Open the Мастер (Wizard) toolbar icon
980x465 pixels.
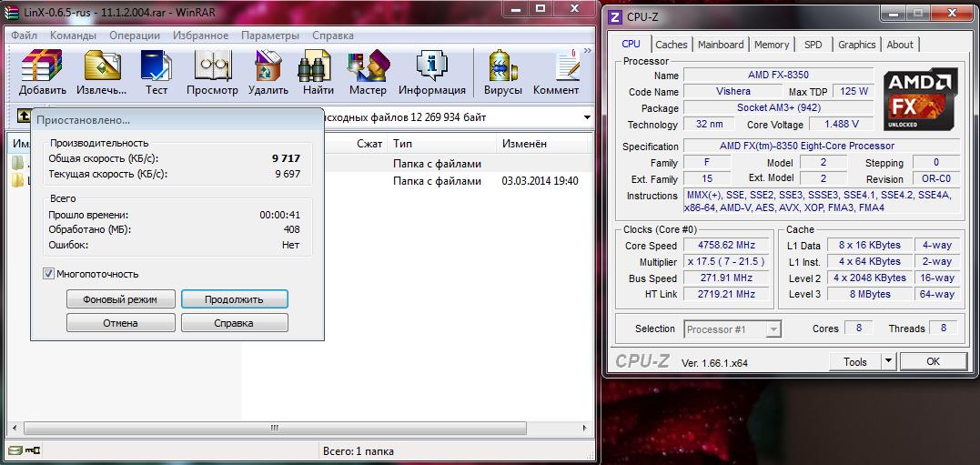point(369,73)
